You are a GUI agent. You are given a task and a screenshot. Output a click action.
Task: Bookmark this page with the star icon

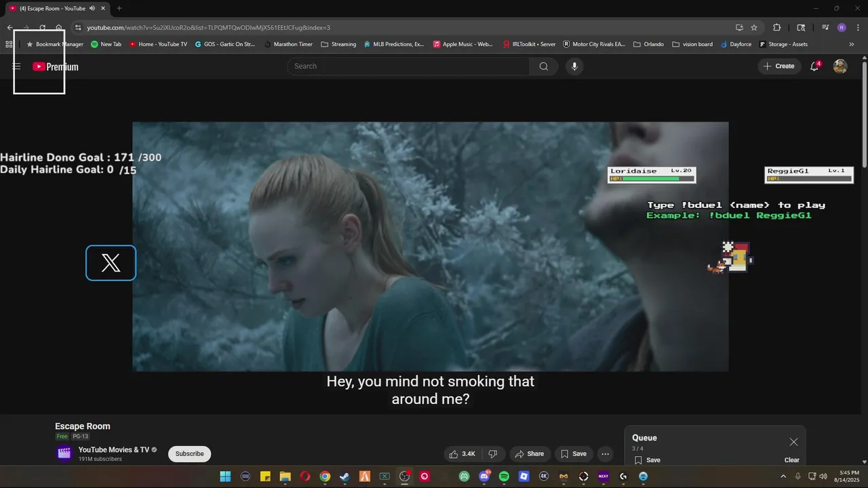pyautogui.click(x=754, y=28)
